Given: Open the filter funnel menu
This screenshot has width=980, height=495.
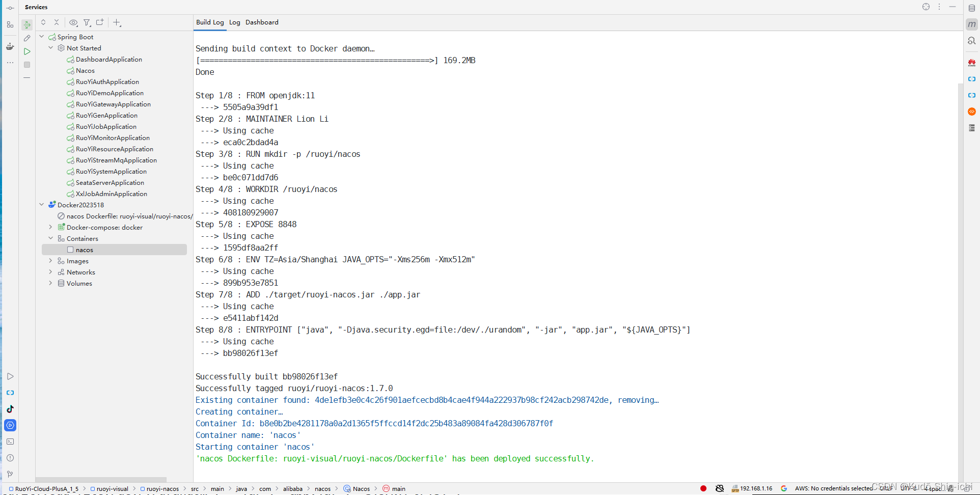Looking at the screenshot, I should 87,22.
